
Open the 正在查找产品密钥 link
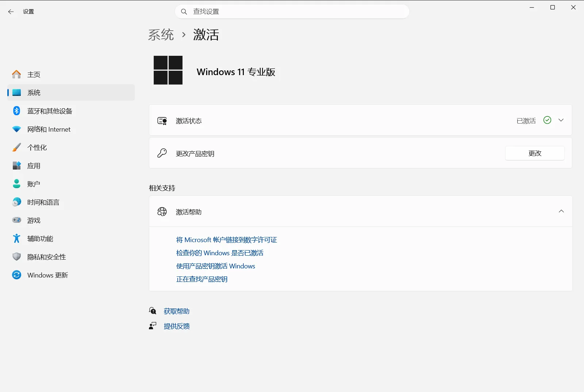point(202,279)
